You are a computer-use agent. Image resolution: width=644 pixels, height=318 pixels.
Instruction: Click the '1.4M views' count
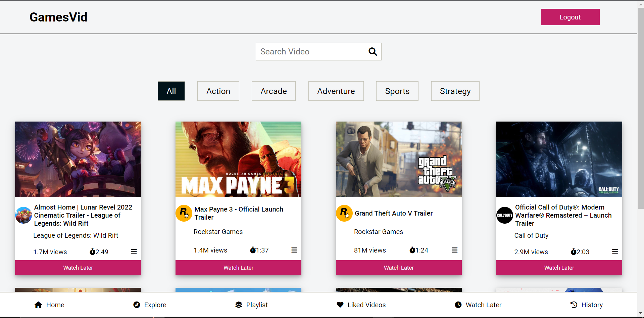pos(210,250)
